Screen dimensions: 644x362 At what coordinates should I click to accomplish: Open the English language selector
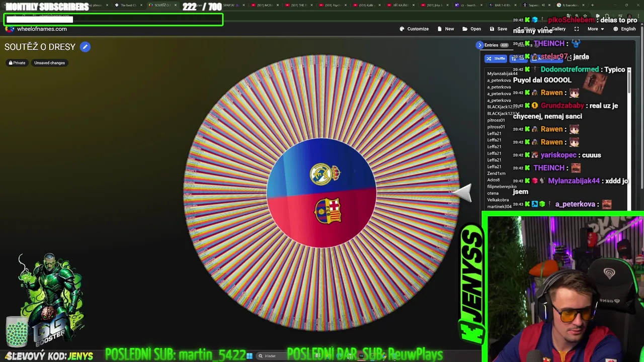624,29
